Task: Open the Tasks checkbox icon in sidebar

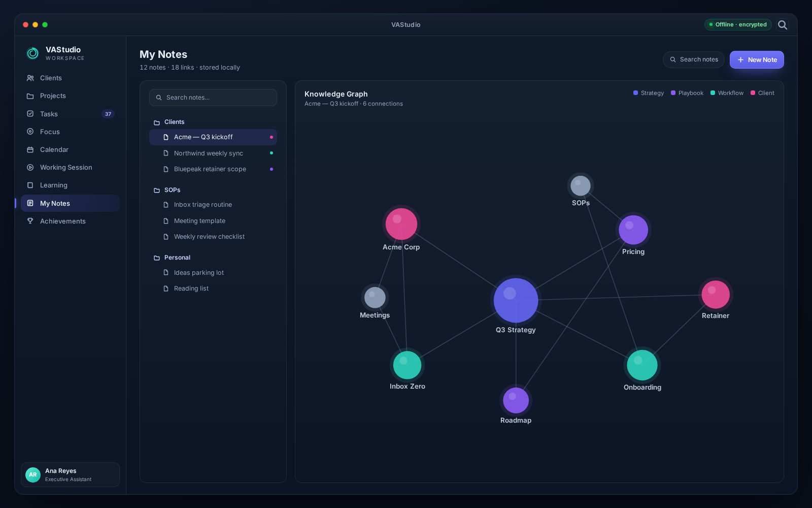Action: (30, 114)
